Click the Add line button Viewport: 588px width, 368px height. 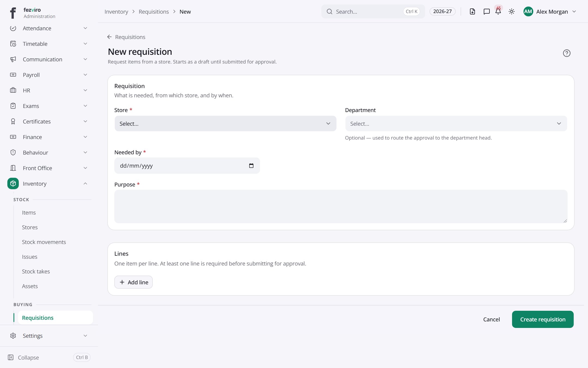tap(133, 282)
